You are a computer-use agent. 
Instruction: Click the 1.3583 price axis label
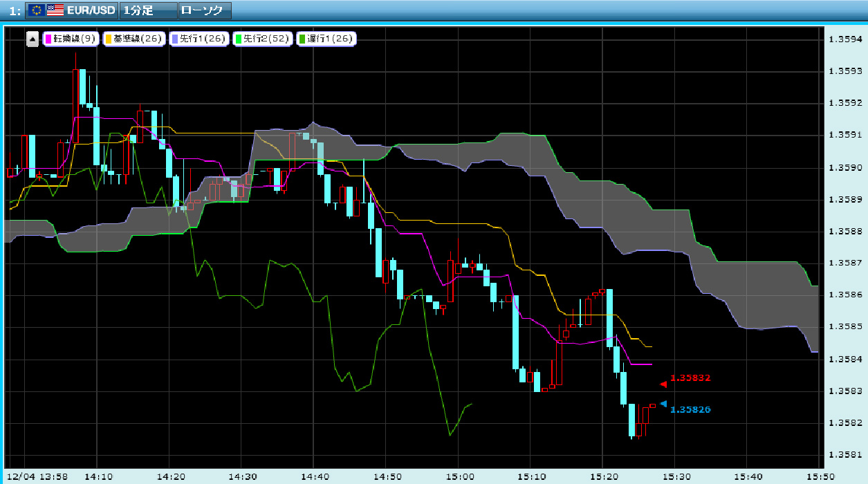tap(844, 391)
